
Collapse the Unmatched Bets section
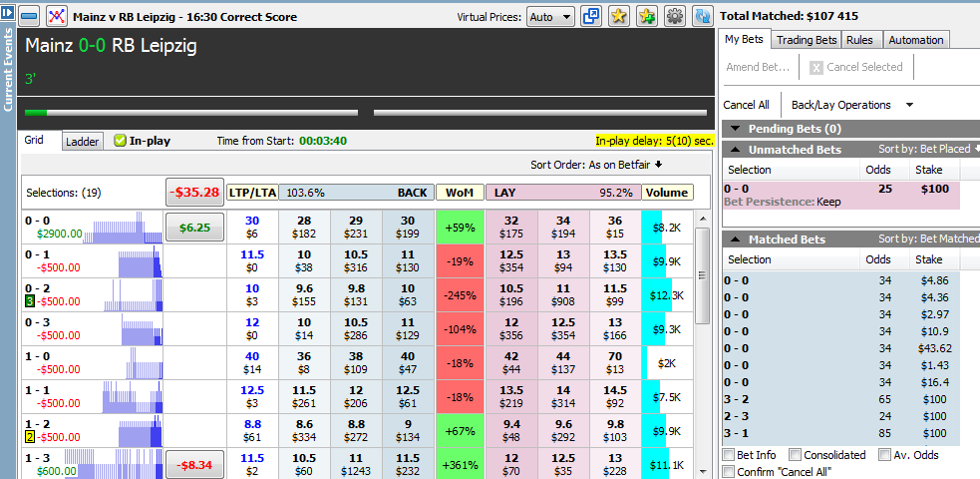pos(735,150)
